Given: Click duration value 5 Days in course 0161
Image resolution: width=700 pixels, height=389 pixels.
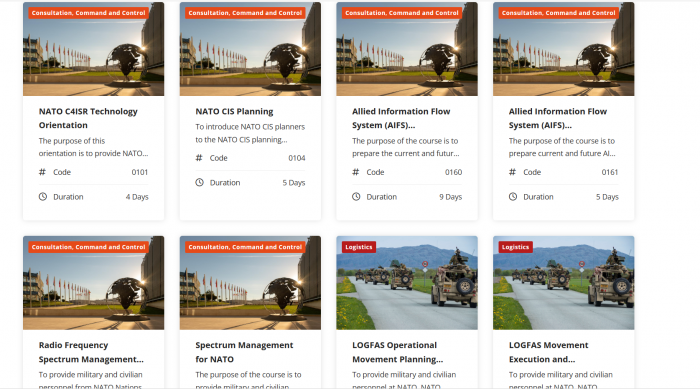Looking at the screenshot, I should point(607,197).
